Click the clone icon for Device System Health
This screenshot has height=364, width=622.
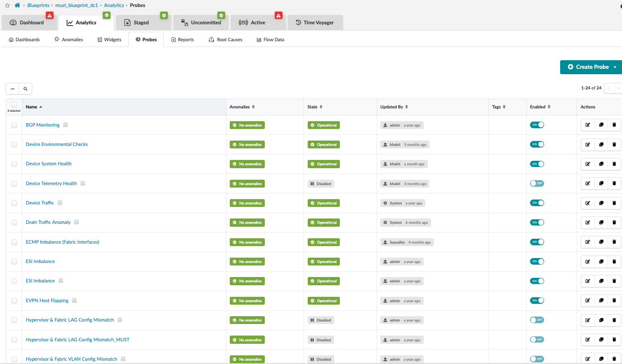[601, 164]
